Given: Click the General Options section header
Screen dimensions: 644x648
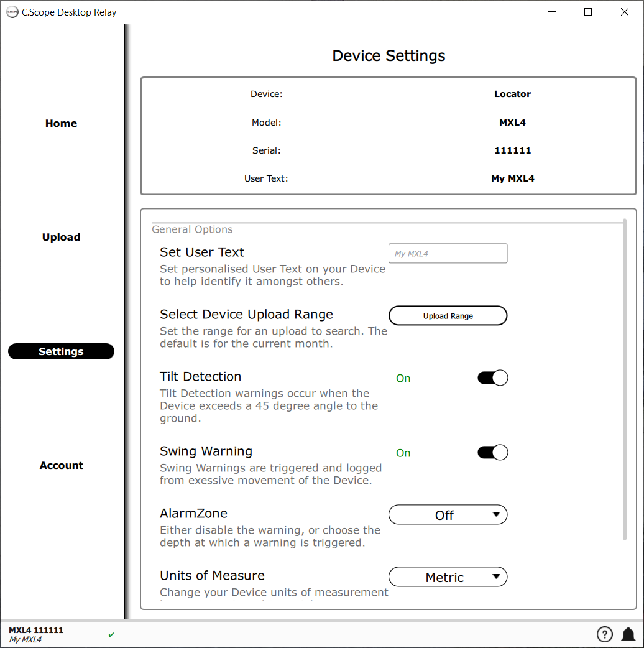Looking at the screenshot, I should [x=192, y=229].
